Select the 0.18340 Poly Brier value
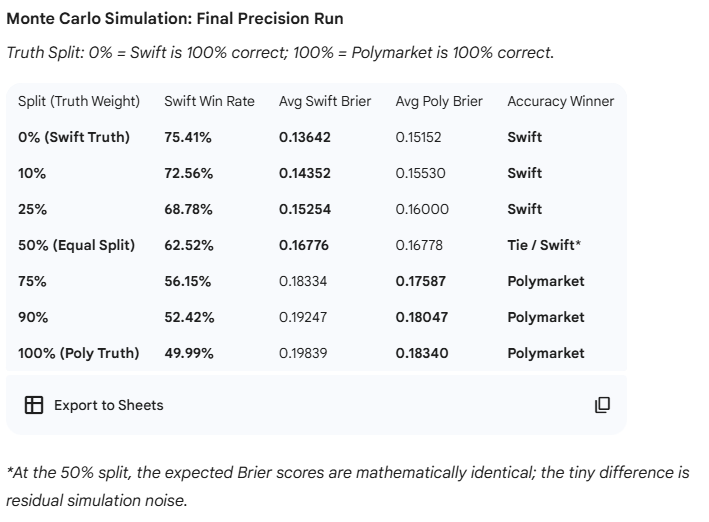 (421, 353)
